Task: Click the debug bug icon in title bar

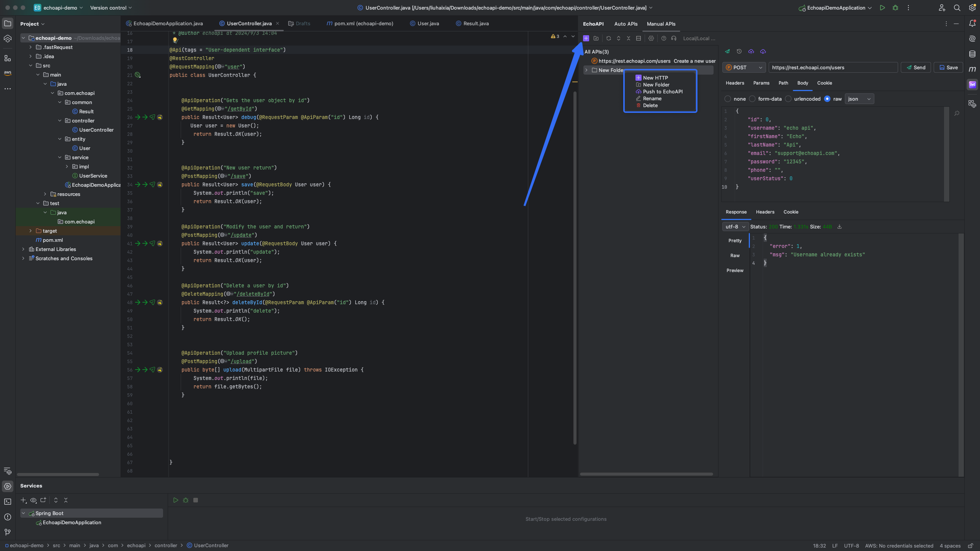Action: pos(895,8)
